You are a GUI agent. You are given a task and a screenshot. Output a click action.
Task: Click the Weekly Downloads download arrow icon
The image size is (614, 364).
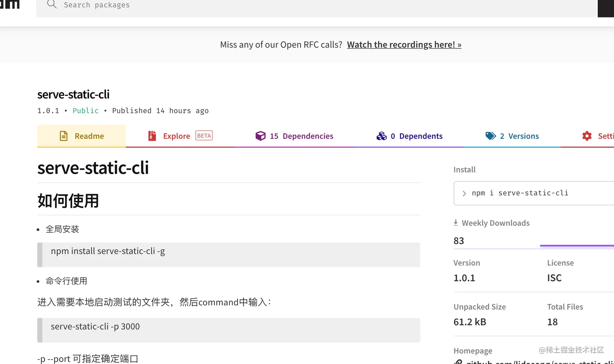pyautogui.click(x=456, y=223)
